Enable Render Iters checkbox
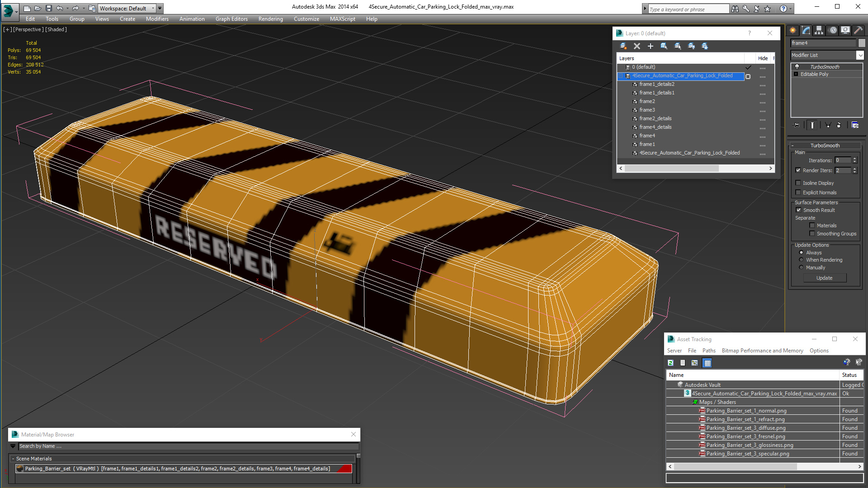This screenshot has width=868, height=488. click(798, 170)
